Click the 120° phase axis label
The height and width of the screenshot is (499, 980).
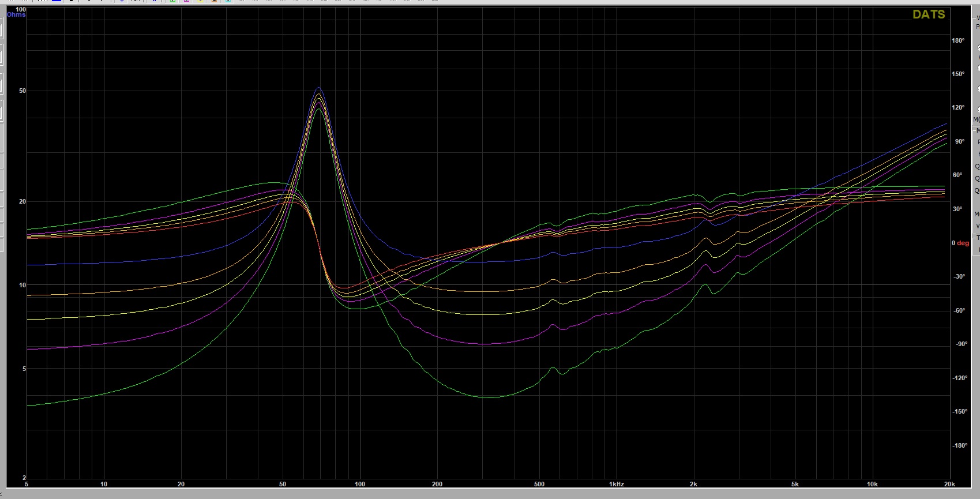click(958, 108)
